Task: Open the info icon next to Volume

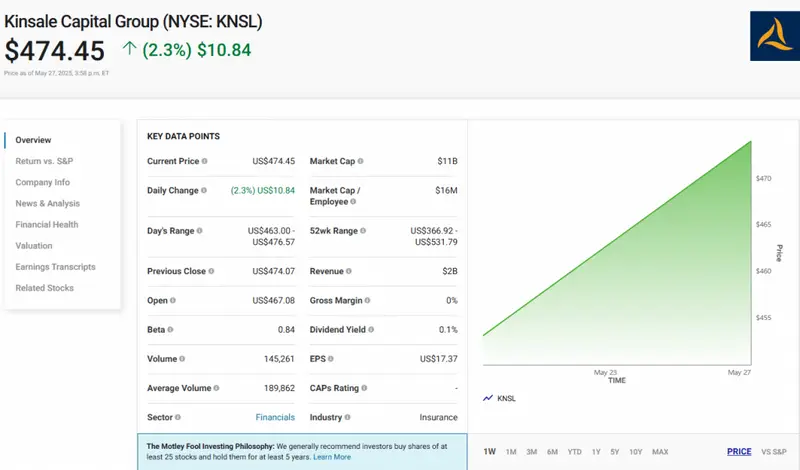Action: coord(182,359)
